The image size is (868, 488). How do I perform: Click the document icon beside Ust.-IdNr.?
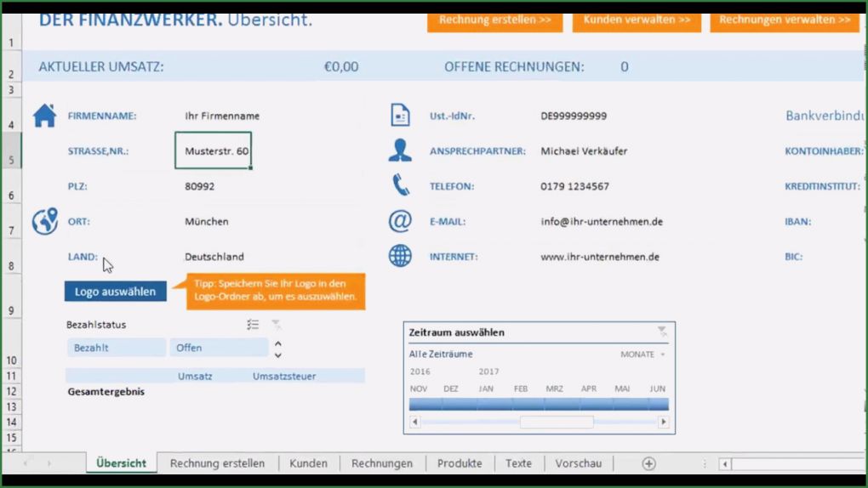coord(400,116)
